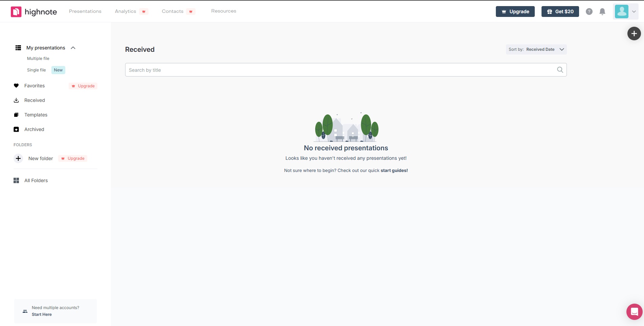Open the chat support bubble
This screenshot has height=326, width=644.
[x=634, y=311]
